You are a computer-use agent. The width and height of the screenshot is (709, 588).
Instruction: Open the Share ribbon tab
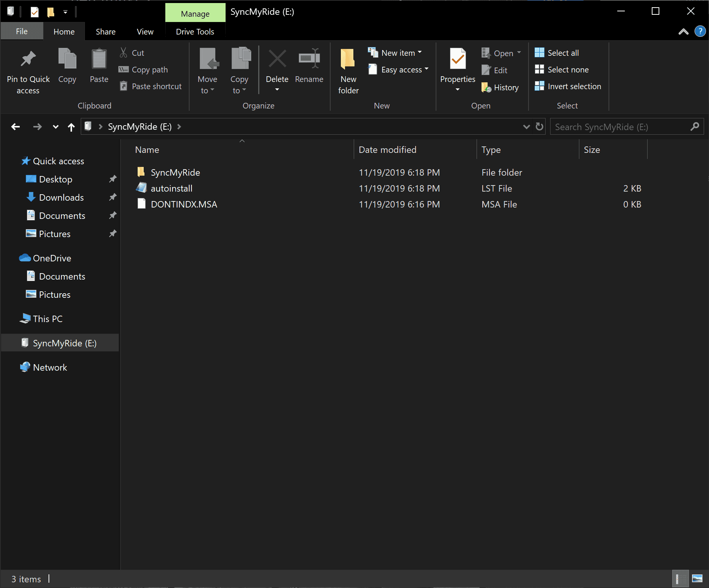point(105,32)
